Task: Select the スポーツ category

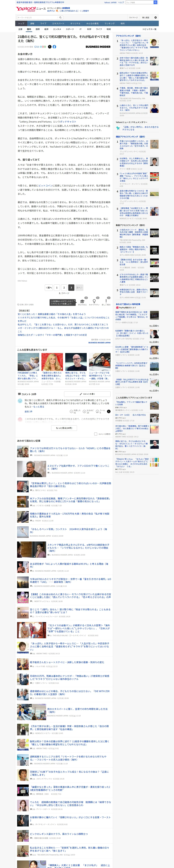Action: click(70, 29)
